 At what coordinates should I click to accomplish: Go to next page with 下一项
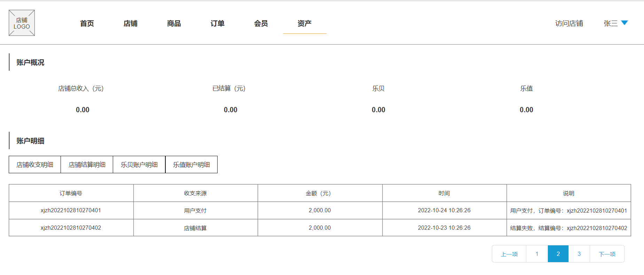(607, 254)
